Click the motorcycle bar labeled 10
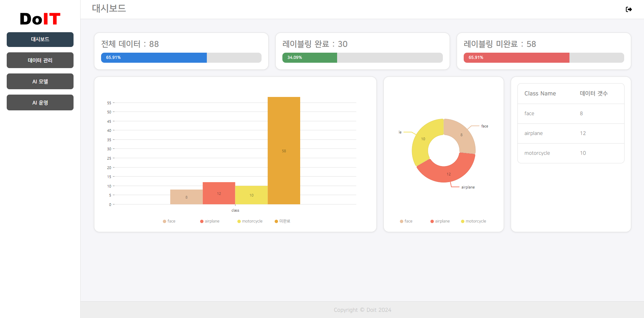 coord(251,195)
